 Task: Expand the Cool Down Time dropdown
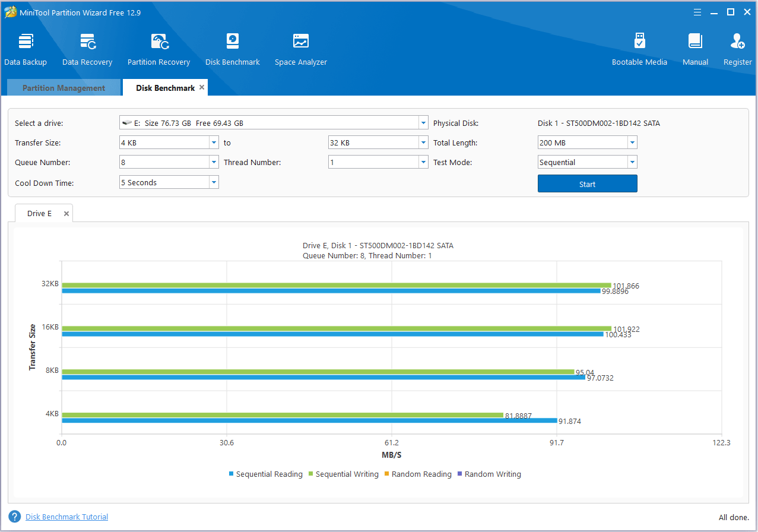(x=214, y=182)
